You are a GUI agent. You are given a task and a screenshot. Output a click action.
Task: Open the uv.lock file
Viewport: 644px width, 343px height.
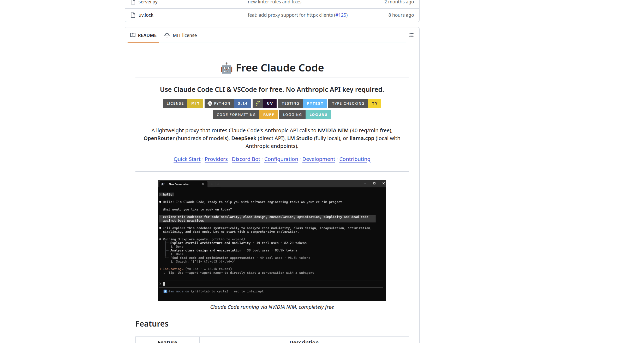click(x=146, y=15)
